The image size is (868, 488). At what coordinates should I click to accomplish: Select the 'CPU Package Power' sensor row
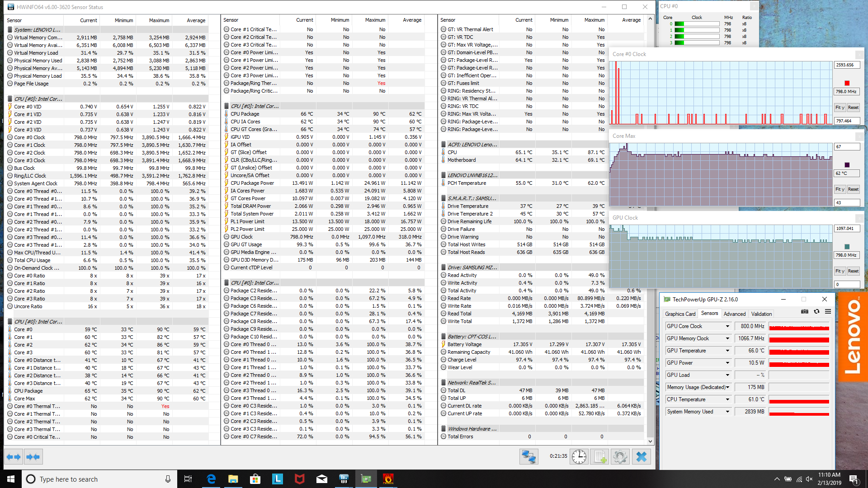pyautogui.click(x=324, y=183)
